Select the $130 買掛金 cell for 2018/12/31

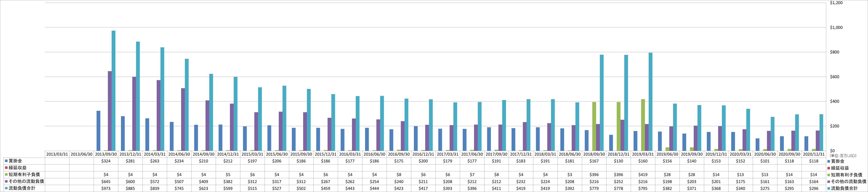pyautogui.click(x=619, y=161)
